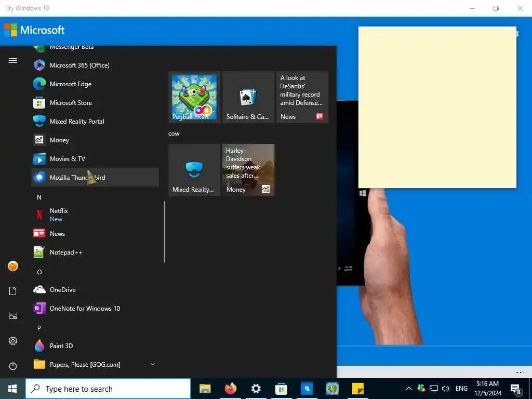
Task: Open Money tile with Harley-Davidson headline
Action: [x=248, y=170]
